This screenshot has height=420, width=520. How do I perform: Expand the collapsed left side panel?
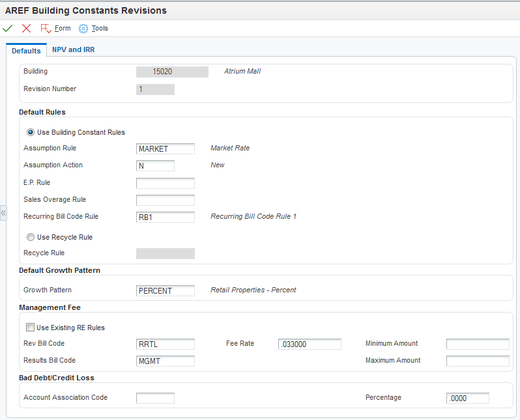[3, 213]
